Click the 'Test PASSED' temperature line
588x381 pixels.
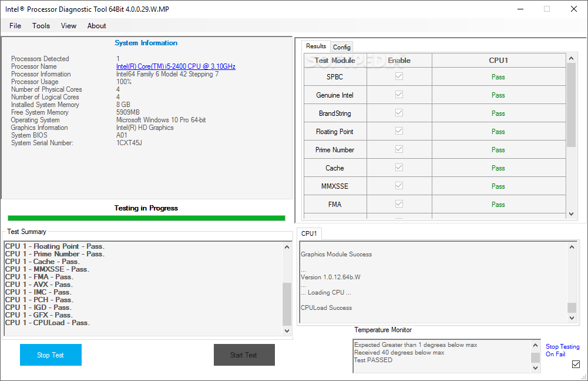click(373, 360)
